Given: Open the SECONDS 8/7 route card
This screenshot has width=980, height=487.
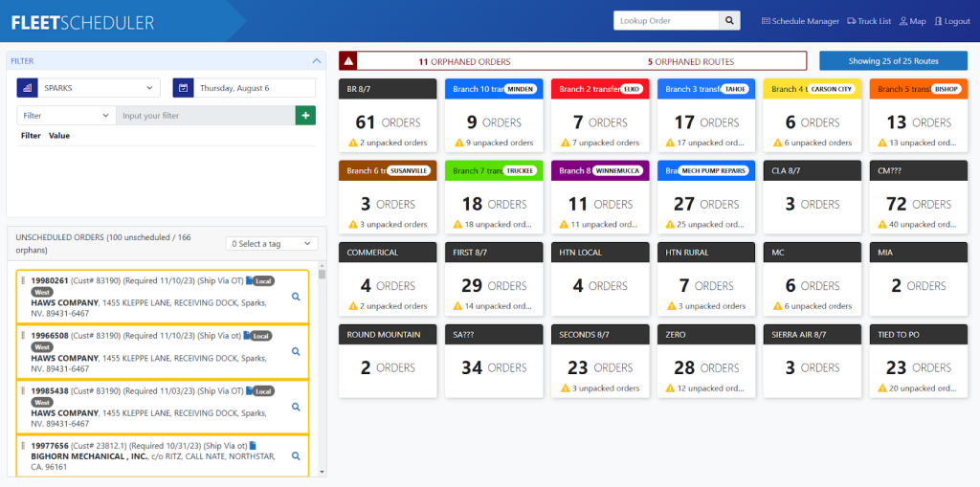Looking at the screenshot, I should [600, 361].
